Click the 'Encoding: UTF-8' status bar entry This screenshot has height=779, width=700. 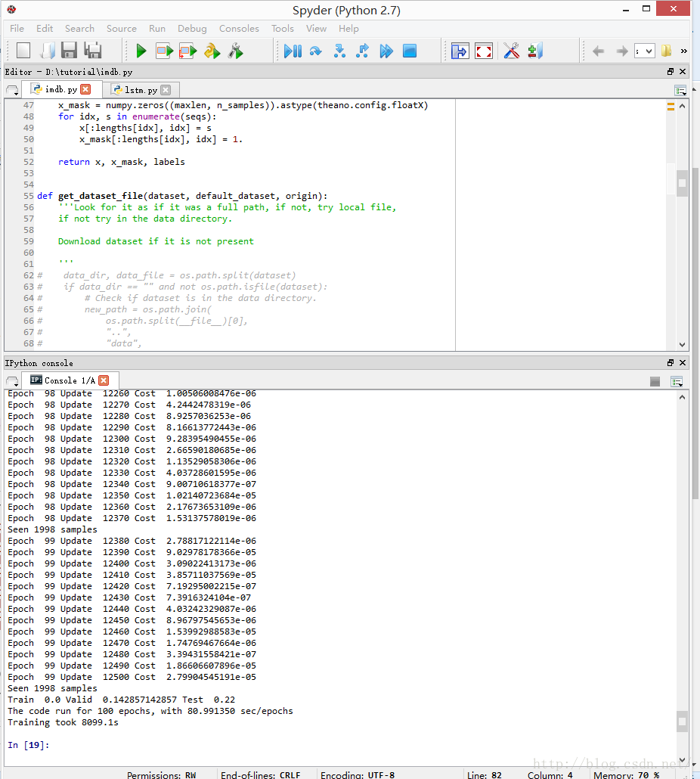(358, 774)
